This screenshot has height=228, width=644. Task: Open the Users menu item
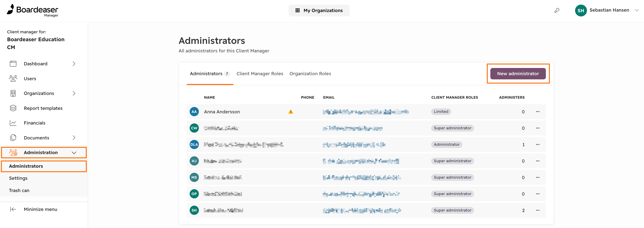(30, 78)
